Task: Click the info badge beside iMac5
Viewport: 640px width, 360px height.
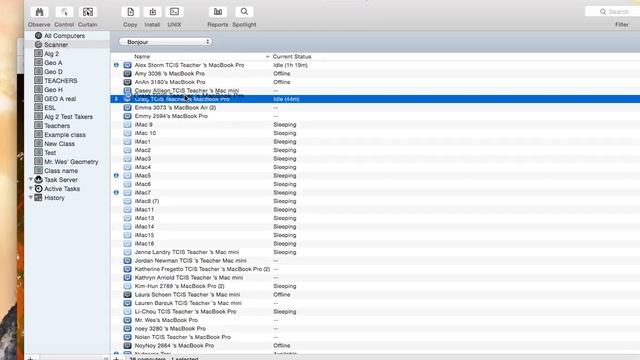Action: (x=116, y=176)
